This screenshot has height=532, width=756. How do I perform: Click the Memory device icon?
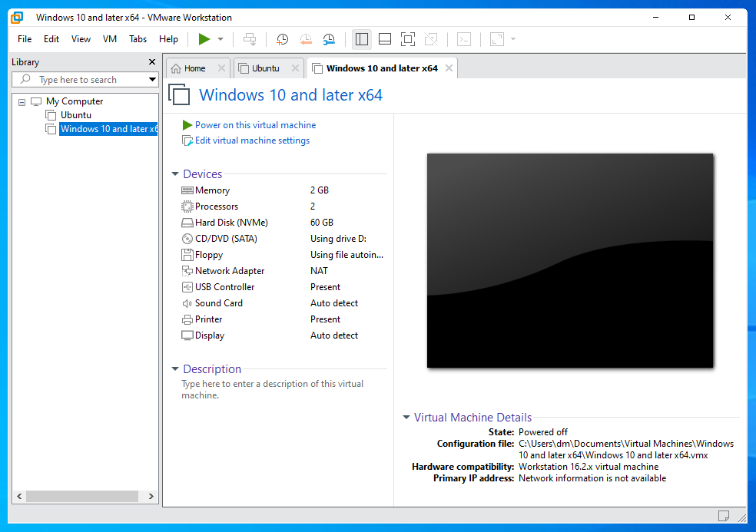pyautogui.click(x=187, y=190)
